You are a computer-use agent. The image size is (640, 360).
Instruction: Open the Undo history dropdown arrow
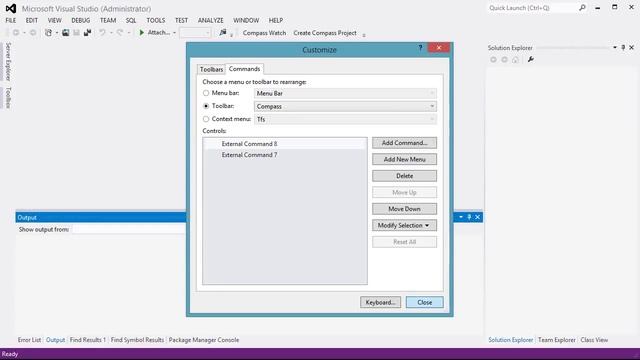pos(111,33)
